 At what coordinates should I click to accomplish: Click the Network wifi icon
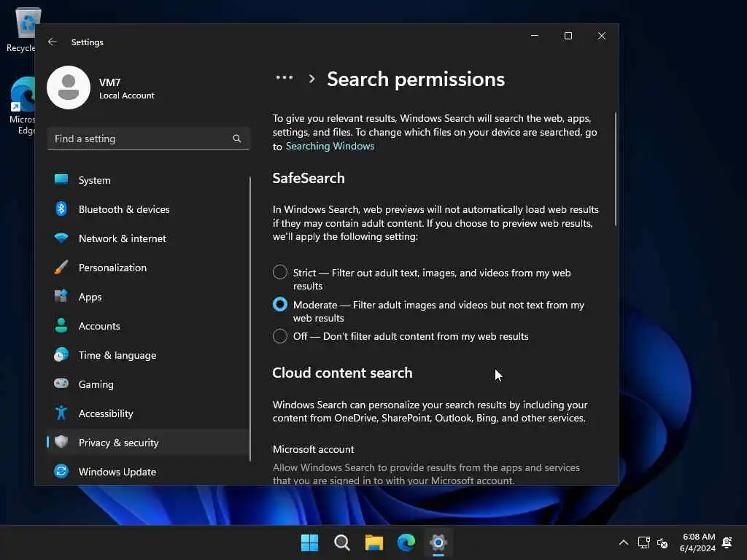(61, 238)
